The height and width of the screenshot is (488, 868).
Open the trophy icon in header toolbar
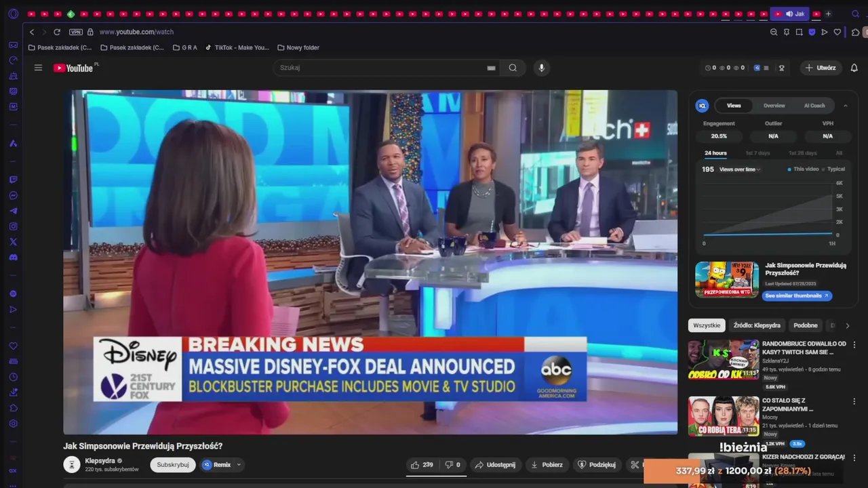pos(781,68)
